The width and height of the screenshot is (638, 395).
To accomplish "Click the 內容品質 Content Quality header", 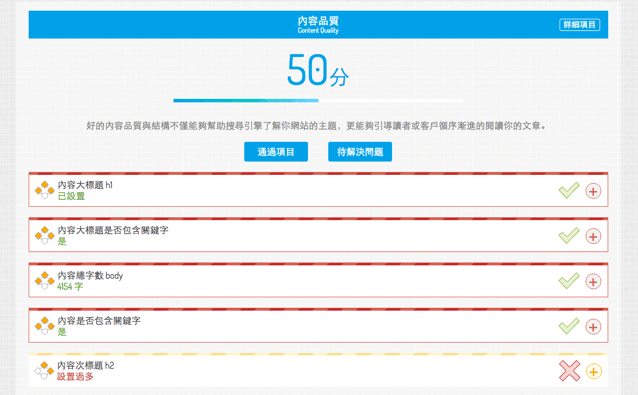I will tap(318, 25).
